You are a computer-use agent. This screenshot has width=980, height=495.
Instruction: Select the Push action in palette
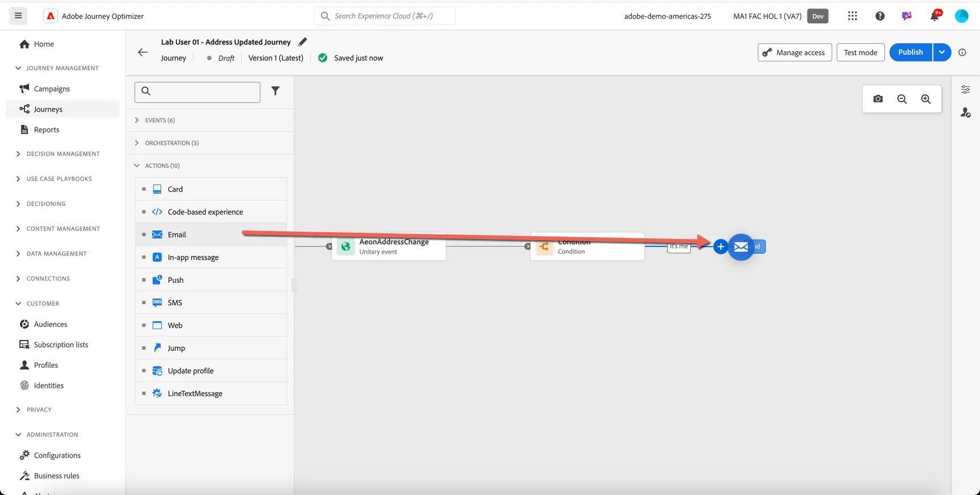tap(211, 280)
